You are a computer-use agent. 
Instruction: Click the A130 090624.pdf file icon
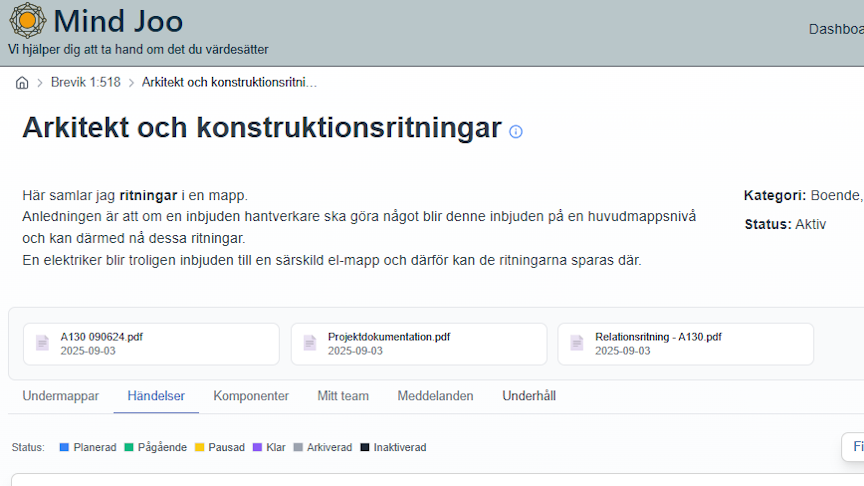click(42, 343)
